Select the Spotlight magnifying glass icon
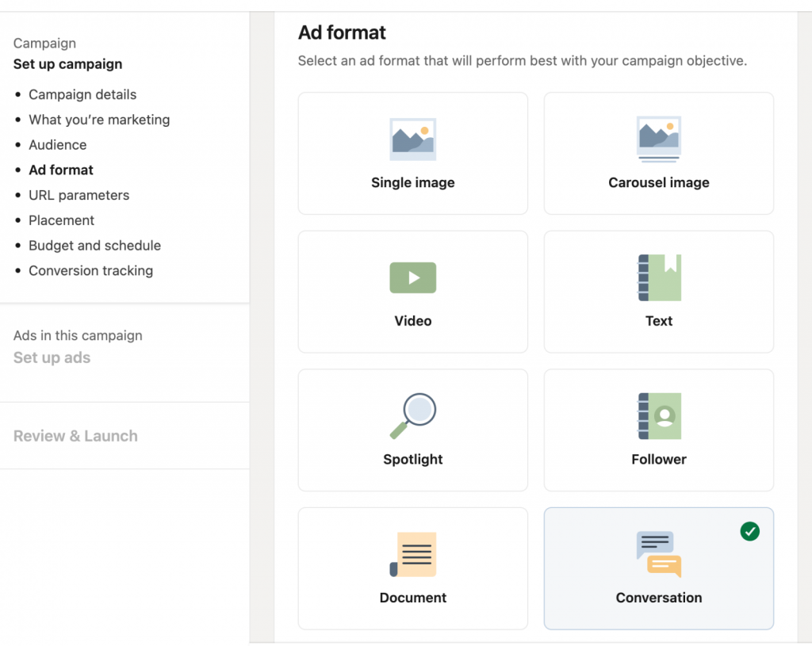 coord(412,415)
